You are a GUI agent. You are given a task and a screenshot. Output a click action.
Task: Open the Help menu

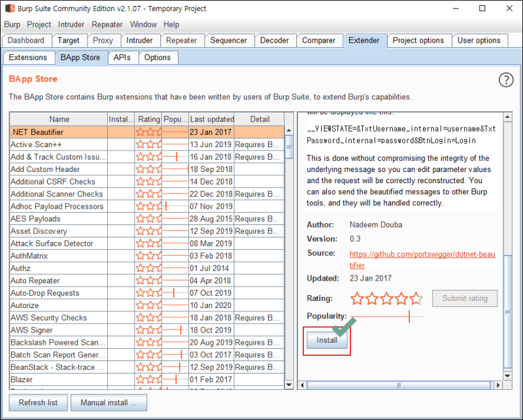171,24
